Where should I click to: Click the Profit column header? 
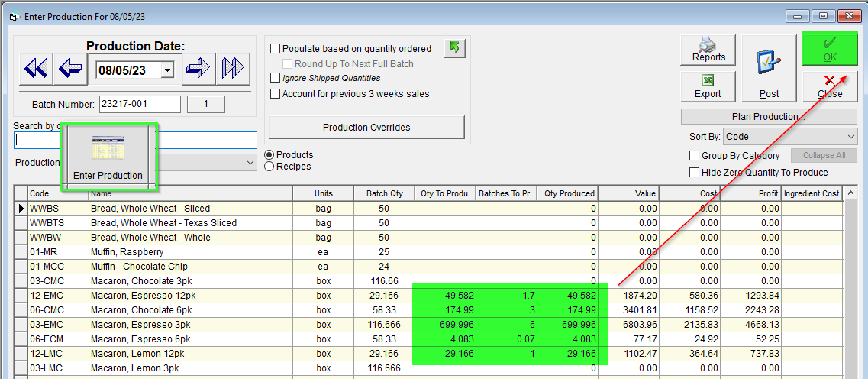coord(750,193)
